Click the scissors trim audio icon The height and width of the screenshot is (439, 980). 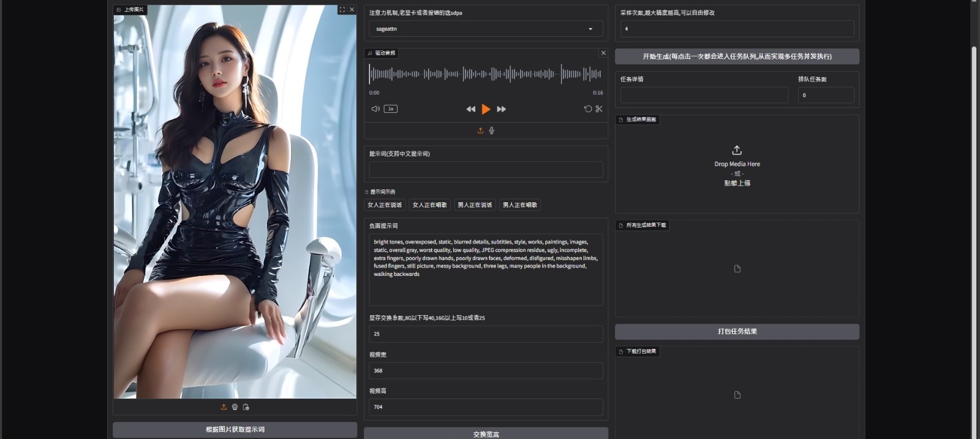pyautogui.click(x=599, y=109)
